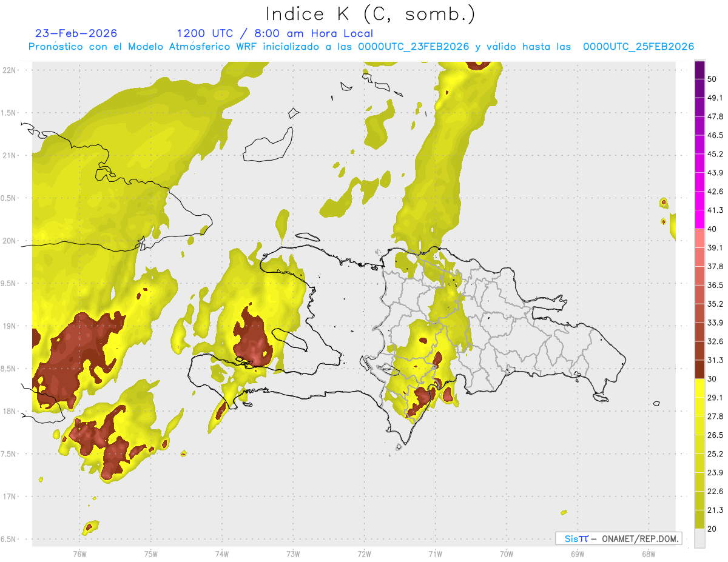This screenshot has height=562, width=728.
Task: Click the latitude axis label "17N"
Action: coord(8,497)
